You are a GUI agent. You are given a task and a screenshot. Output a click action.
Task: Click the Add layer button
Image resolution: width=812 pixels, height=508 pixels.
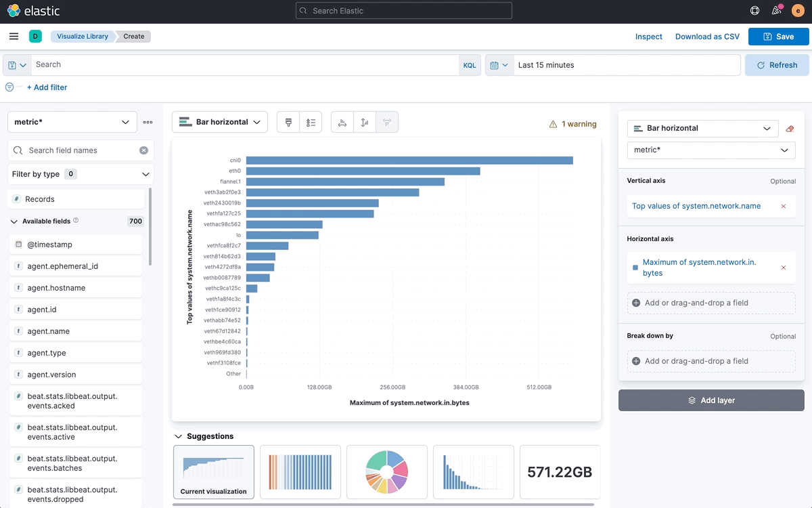pyautogui.click(x=711, y=400)
